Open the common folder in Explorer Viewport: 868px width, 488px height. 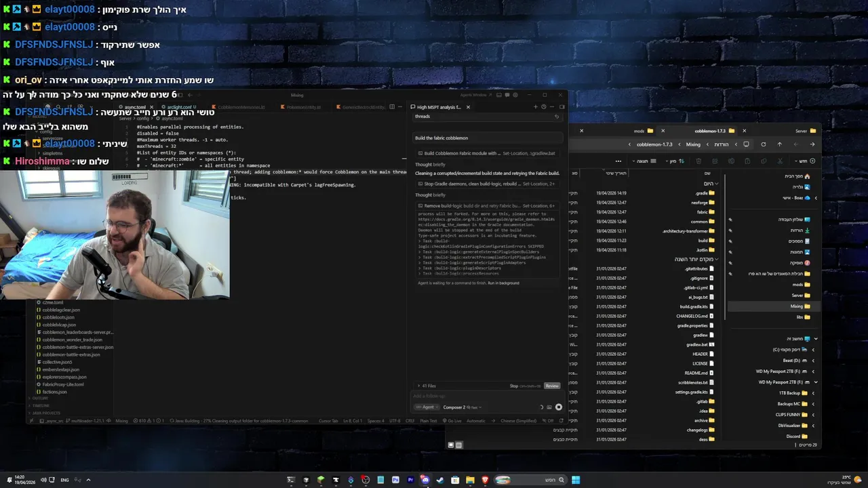pyautogui.click(x=703, y=222)
